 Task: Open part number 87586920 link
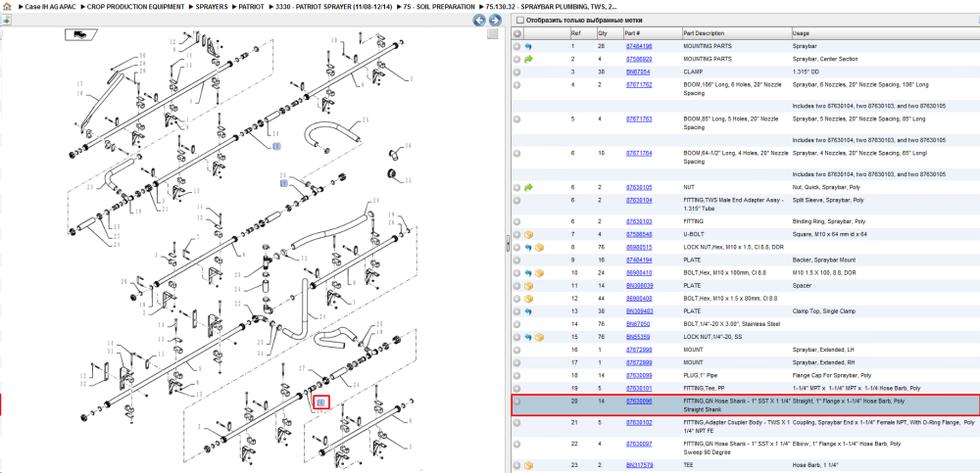point(639,60)
